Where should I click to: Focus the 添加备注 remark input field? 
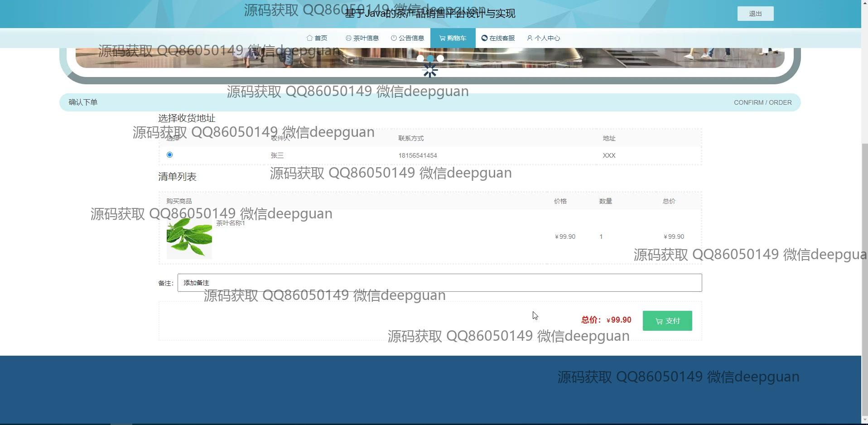(x=439, y=283)
